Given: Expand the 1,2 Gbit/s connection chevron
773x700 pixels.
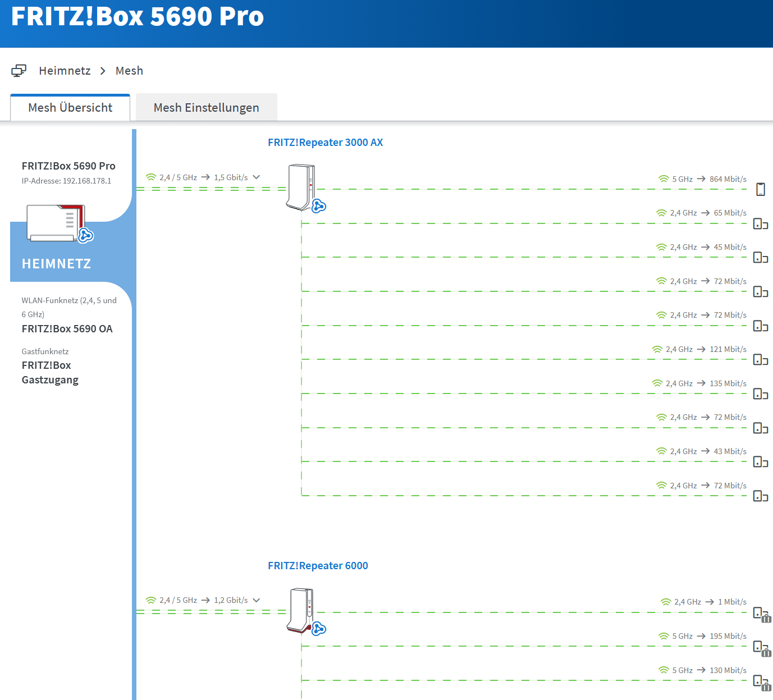Looking at the screenshot, I should click(257, 600).
